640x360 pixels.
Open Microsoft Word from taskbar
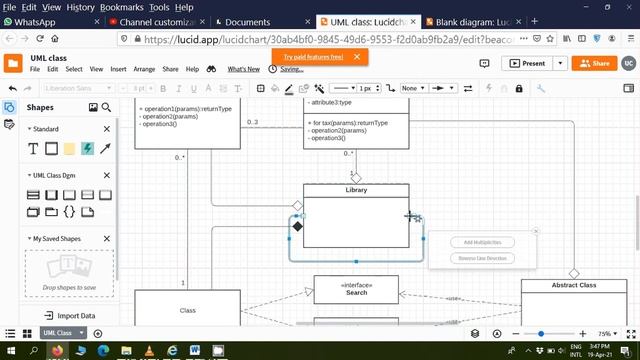[x=195, y=350]
